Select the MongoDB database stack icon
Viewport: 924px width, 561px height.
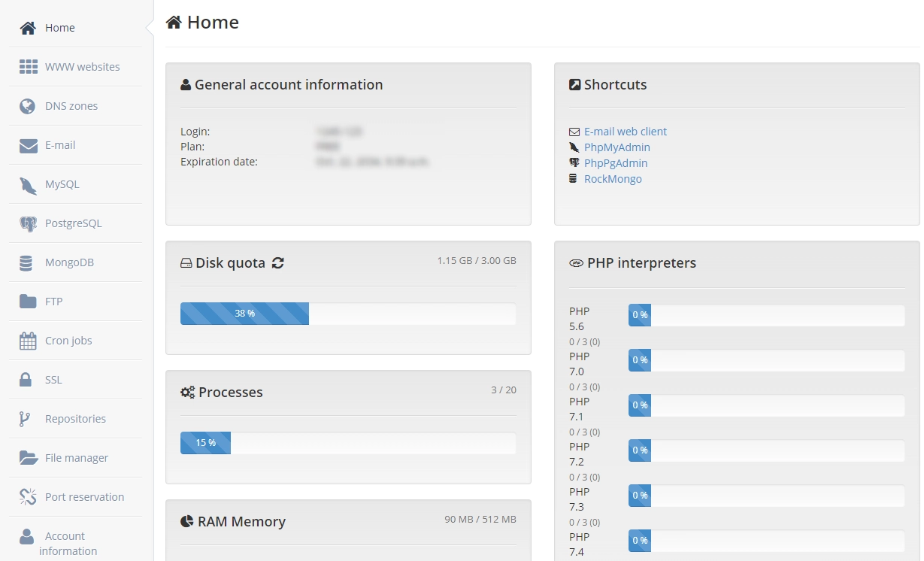pyautogui.click(x=26, y=262)
